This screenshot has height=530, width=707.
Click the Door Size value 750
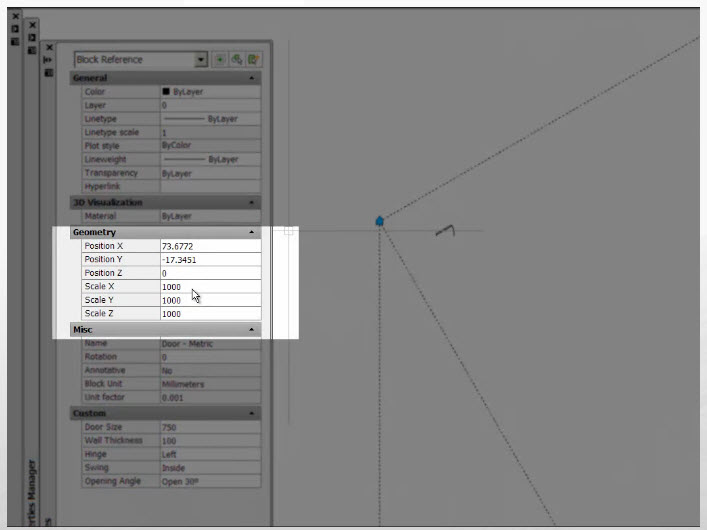tap(211, 427)
